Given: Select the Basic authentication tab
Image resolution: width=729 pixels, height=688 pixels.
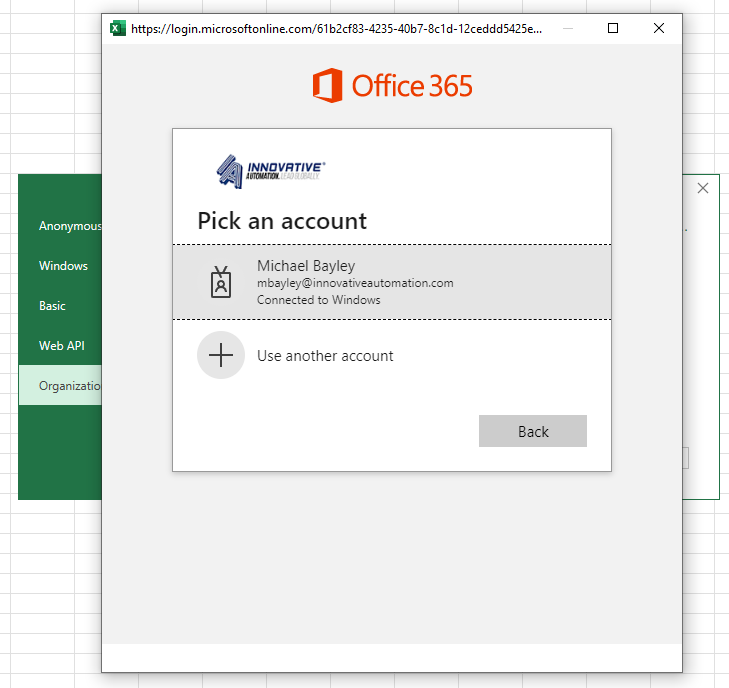Looking at the screenshot, I should coord(60,306).
